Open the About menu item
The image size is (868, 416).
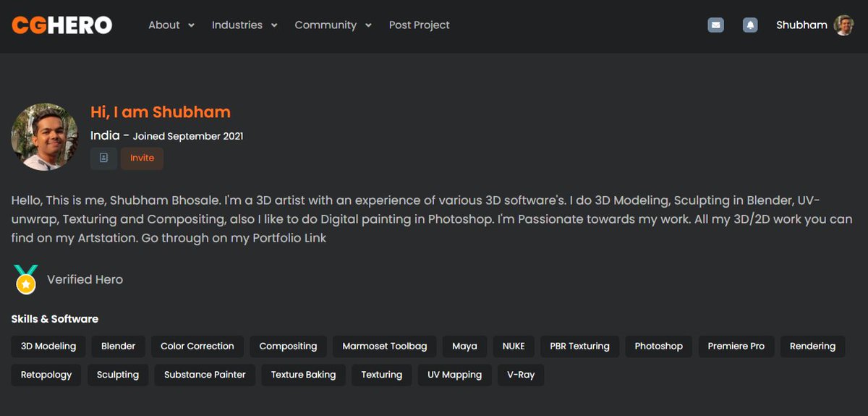[x=164, y=25]
